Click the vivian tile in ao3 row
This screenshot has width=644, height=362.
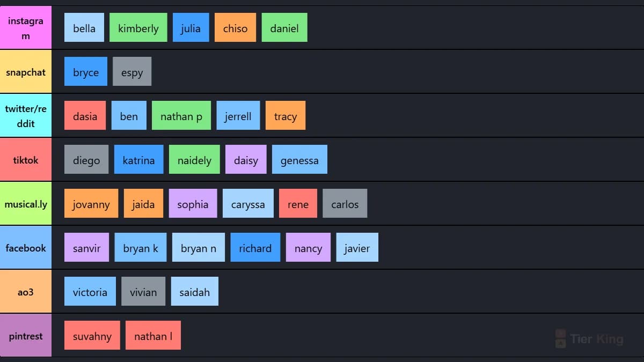tap(143, 292)
